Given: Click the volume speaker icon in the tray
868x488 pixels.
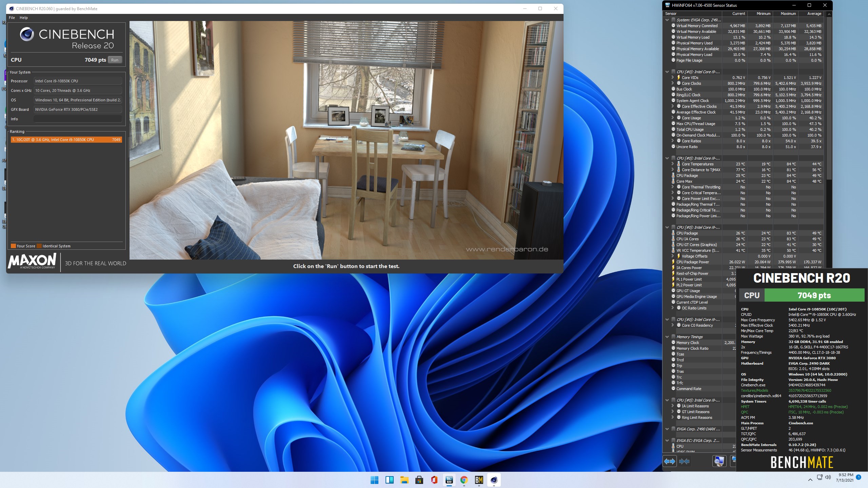Looking at the screenshot, I should [x=828, y=477].
